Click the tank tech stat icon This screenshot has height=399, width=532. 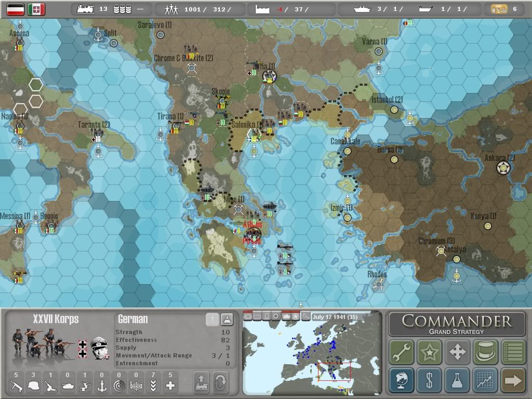(x=68, y=386)
